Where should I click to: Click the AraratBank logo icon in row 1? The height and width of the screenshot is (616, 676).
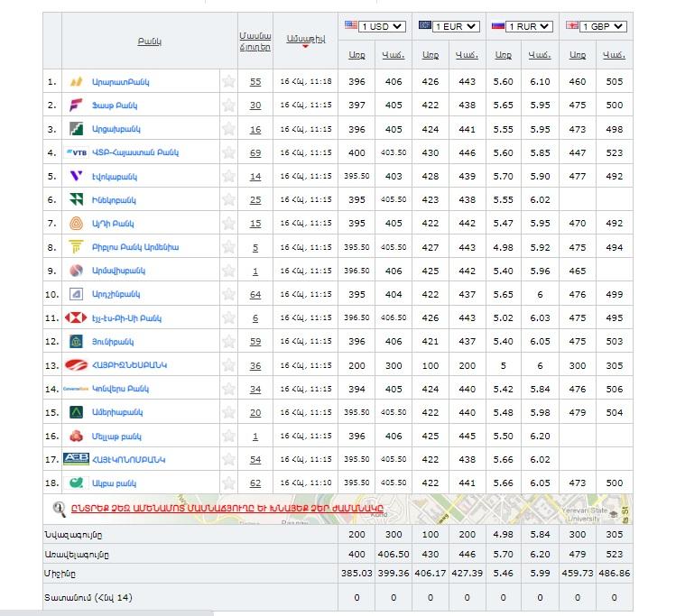[77, 82]
